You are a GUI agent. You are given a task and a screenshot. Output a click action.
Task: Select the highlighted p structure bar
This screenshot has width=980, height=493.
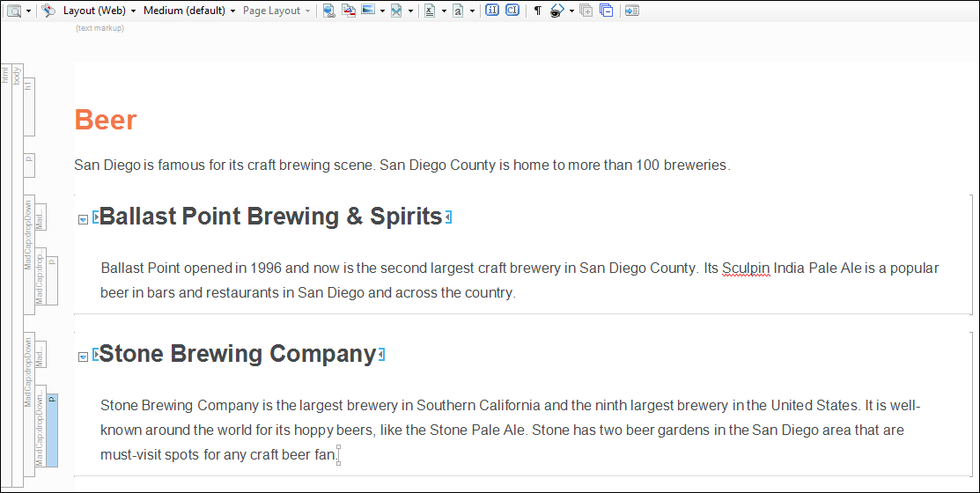pos(53,430)
